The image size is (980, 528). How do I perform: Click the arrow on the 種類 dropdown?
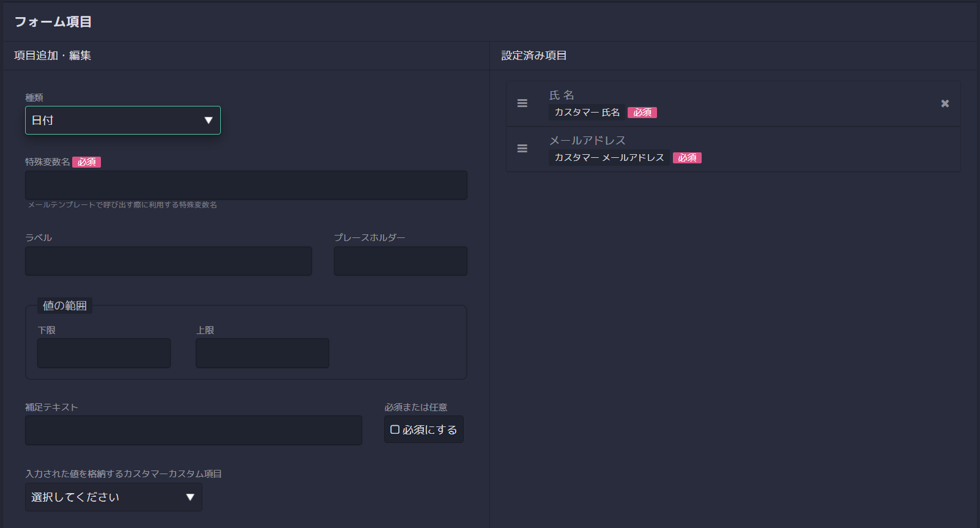[208, 121]
